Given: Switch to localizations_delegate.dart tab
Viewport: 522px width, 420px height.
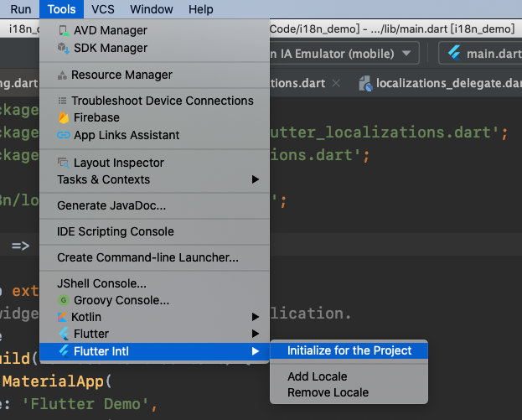Looking at the screenshot, I should pos(440,83).
